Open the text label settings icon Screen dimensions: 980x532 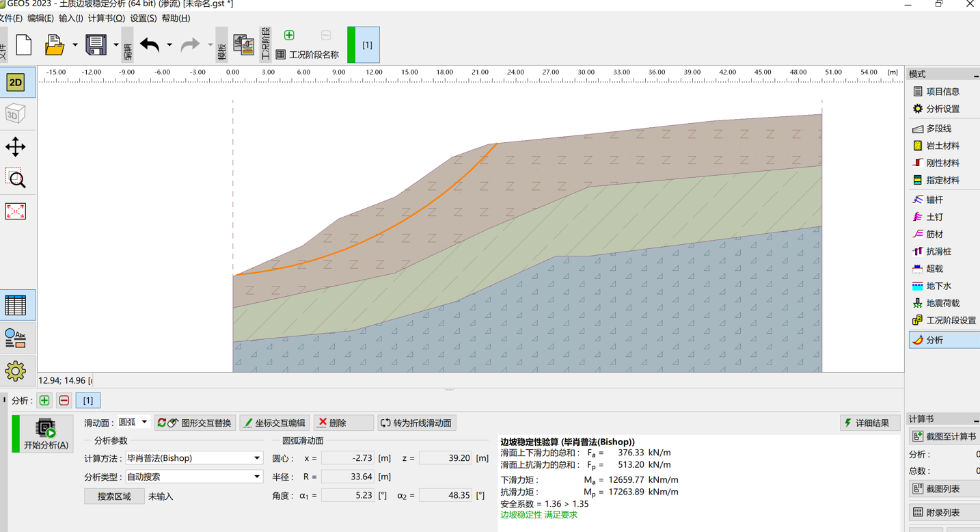tap(16, 338)
